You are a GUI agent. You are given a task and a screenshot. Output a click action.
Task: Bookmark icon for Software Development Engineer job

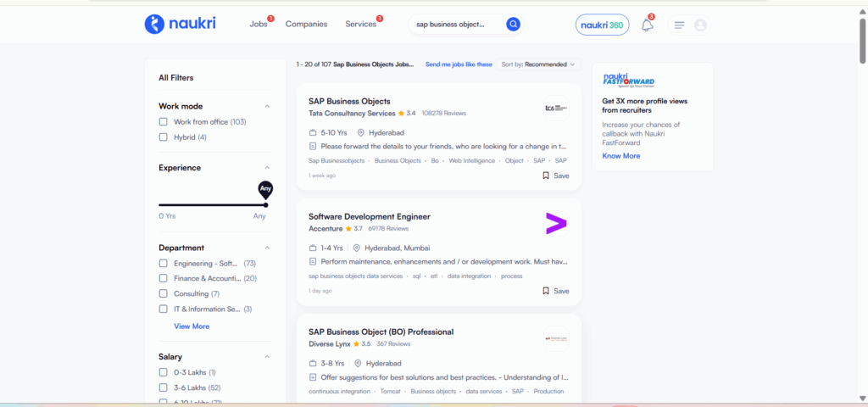pos(545,291)
